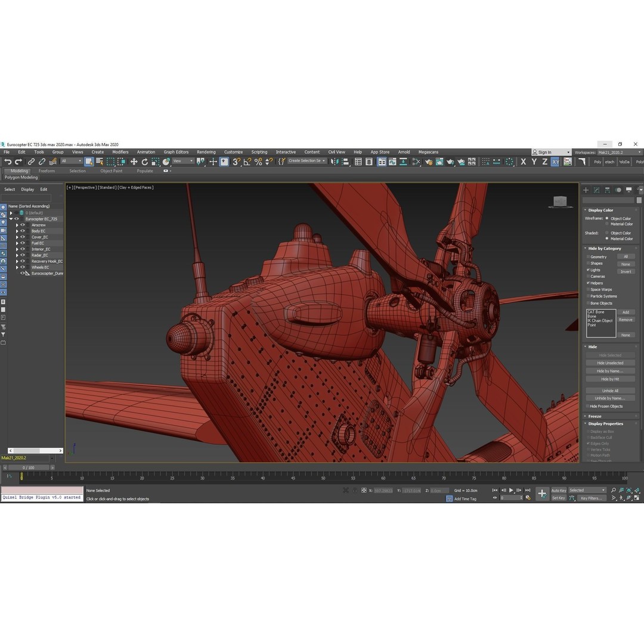Choose the Select and Move tool

pyautogui.click(x=134, y=162)
